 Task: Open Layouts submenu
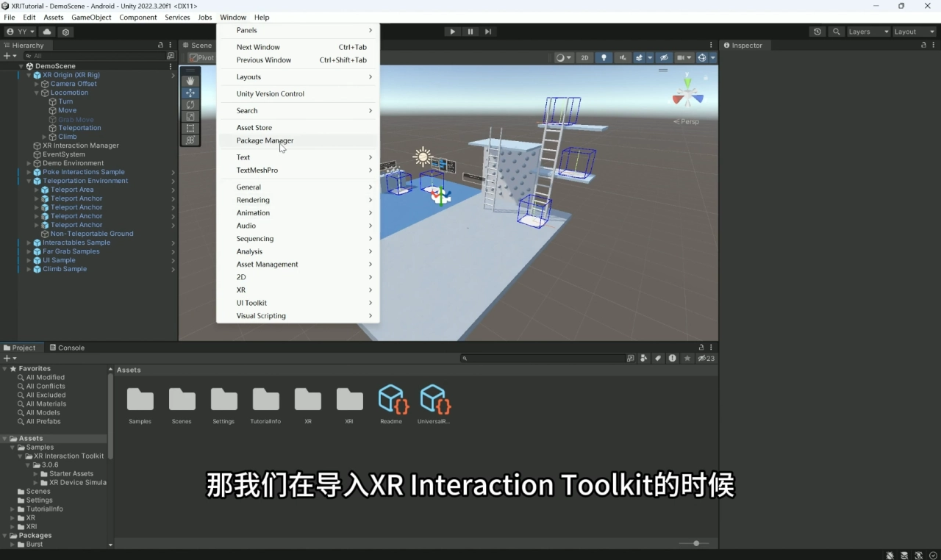point(298,77)
